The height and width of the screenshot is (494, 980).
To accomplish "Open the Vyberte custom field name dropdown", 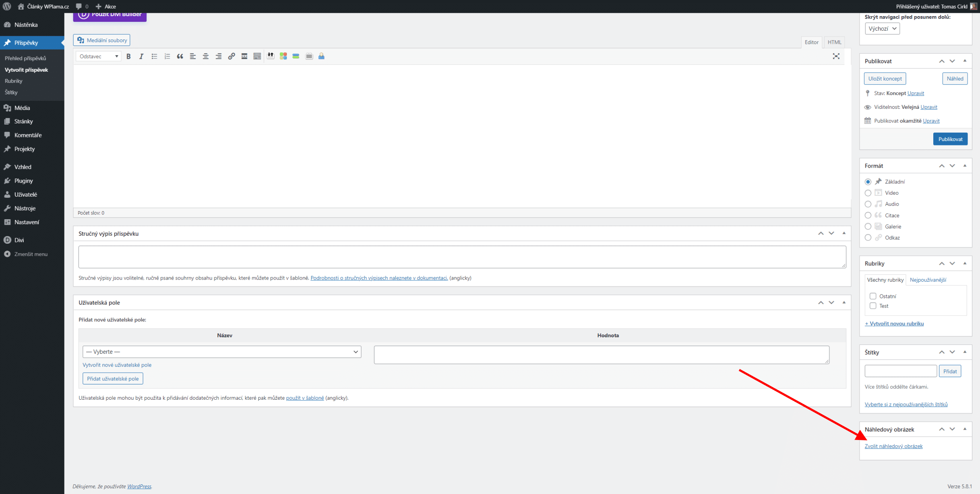I will click(x=222, y=352).
